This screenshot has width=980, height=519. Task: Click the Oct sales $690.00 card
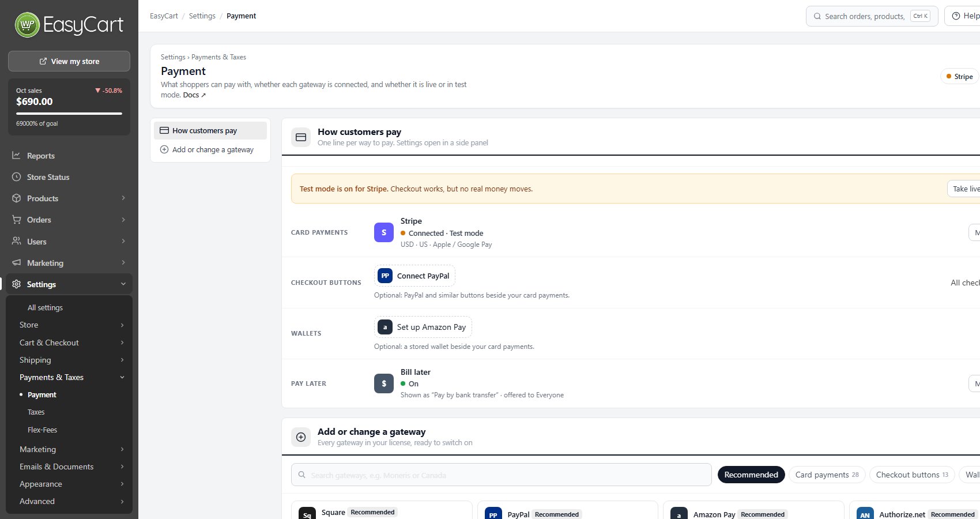(69, 107)
